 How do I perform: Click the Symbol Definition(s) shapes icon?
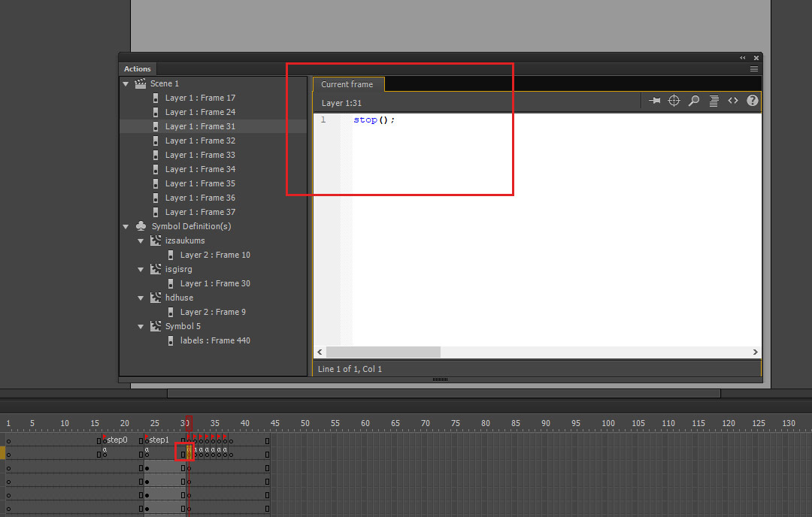tap(141, 226)
